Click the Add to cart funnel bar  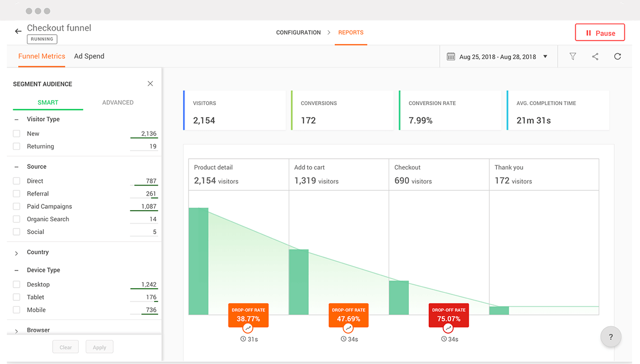(x=299, y=282)
